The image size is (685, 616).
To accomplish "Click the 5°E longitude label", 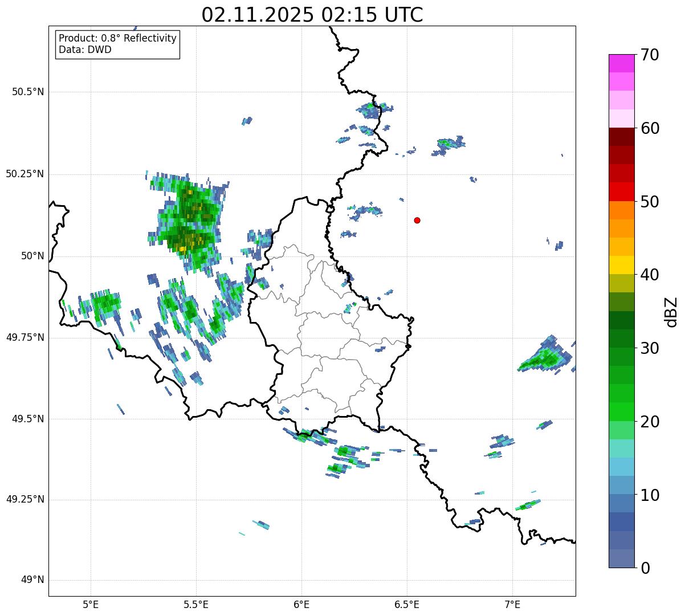I will coord(91,604).
